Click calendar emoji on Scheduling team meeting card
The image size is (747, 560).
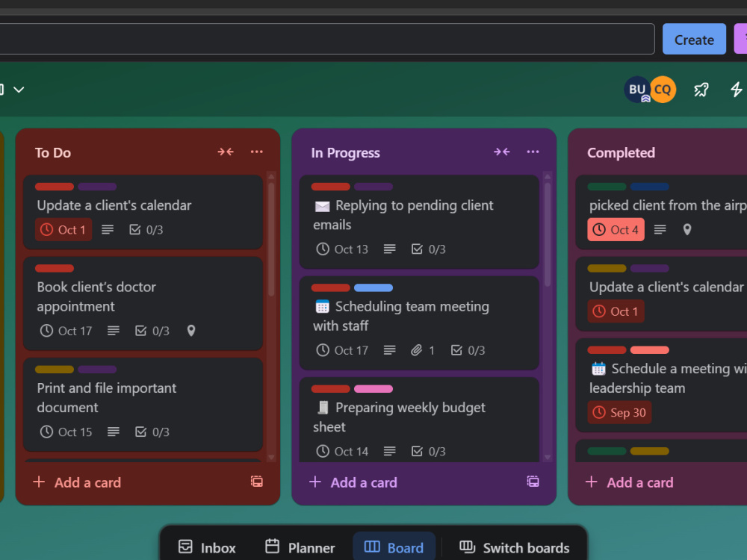[323, 307]
